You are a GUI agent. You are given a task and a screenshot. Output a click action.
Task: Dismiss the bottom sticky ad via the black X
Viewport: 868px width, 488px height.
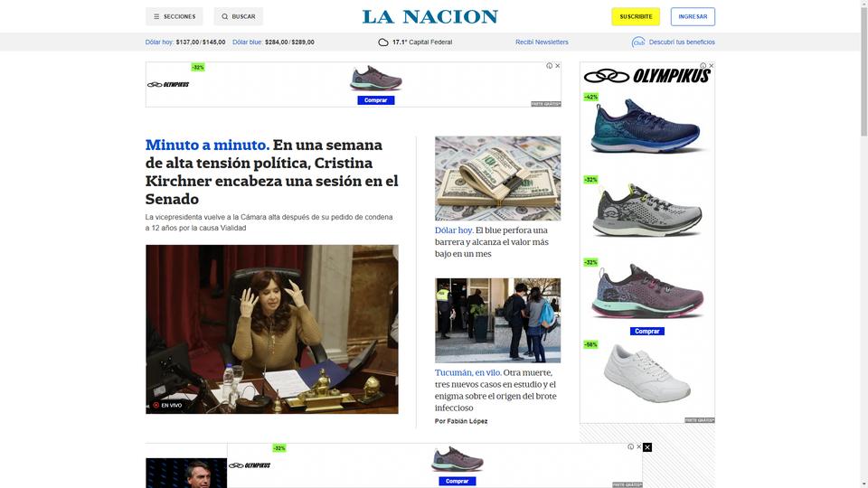click(647, 447)
